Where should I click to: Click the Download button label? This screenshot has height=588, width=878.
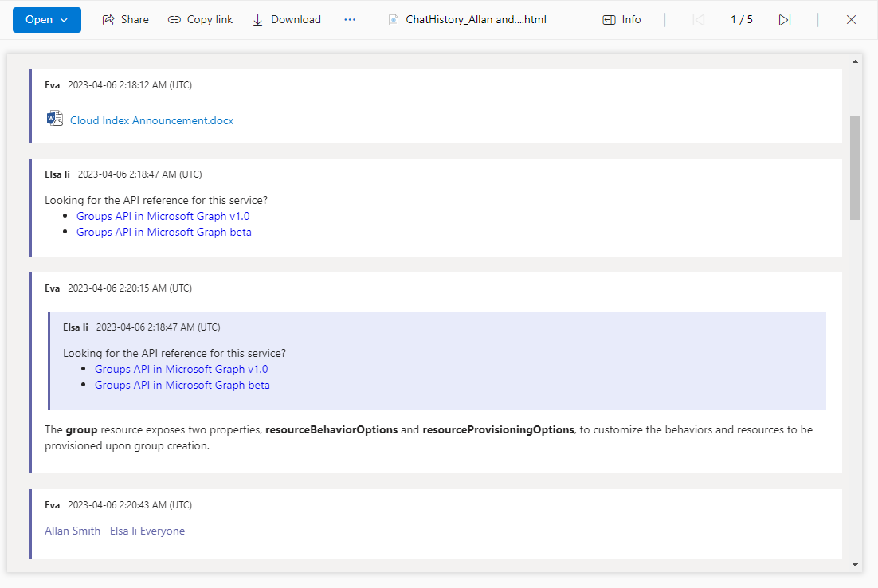pyautogui.click(x=296, y=20)
